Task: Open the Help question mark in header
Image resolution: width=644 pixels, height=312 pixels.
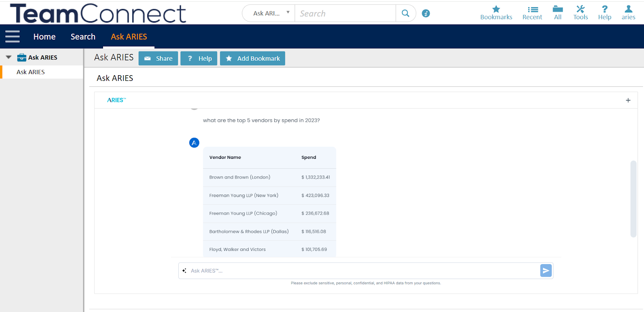Action: point(605,9)
